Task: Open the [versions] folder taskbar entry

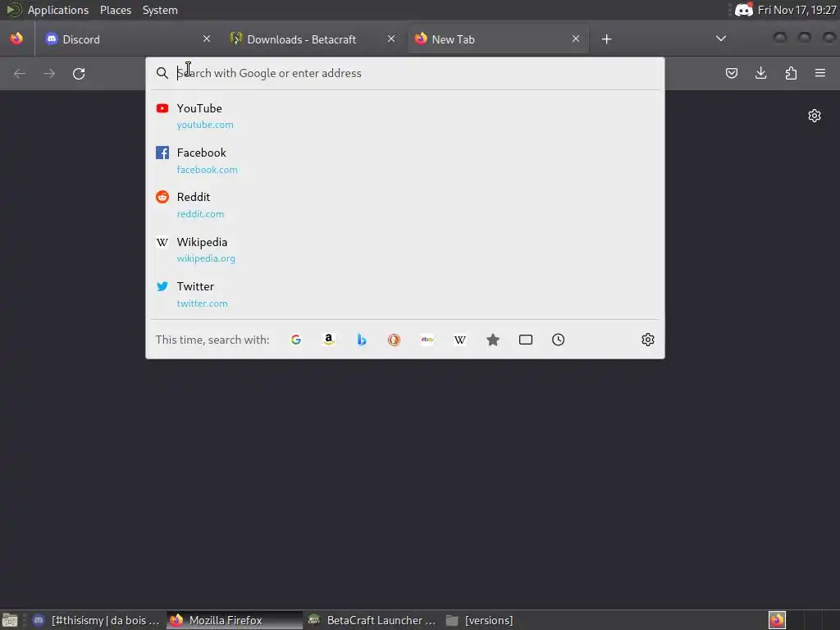Action: coord(479,620)
